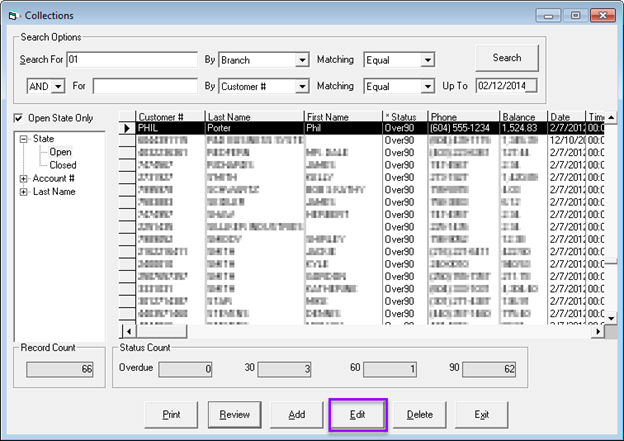Select the Open item under State
This screenshot has width=624, height=441.
[60, 152]
